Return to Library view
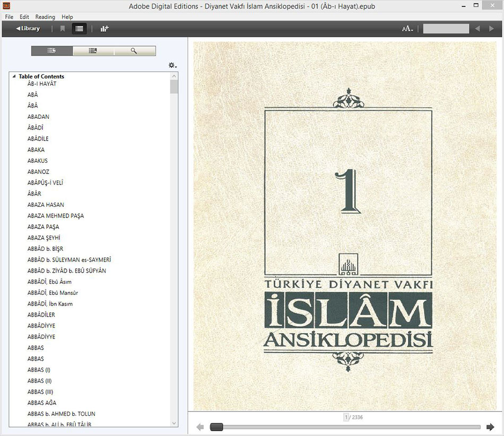This screenshot has height=436, width=504. pyautogui.click(x=28, y=29)
